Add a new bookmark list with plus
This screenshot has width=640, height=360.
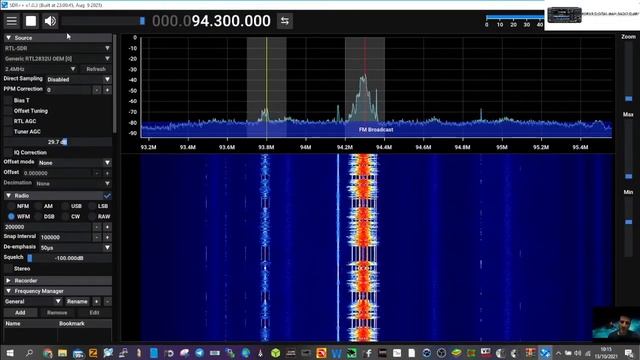point(97,302)
